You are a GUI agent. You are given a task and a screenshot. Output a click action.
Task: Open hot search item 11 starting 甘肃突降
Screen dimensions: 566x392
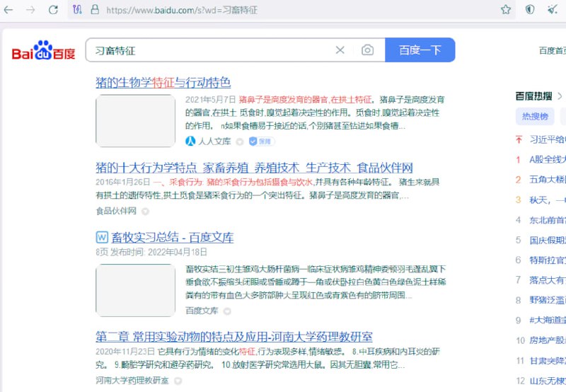pyautogui.click(x=548, y=361)
